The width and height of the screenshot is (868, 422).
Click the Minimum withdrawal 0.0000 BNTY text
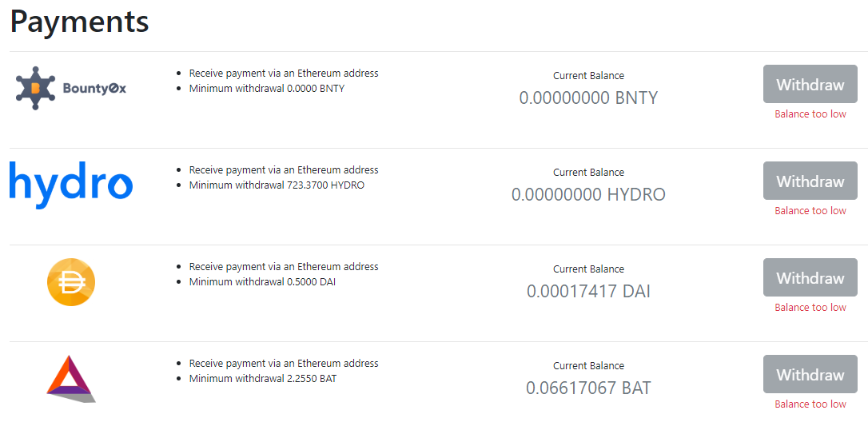pos(267,88)
